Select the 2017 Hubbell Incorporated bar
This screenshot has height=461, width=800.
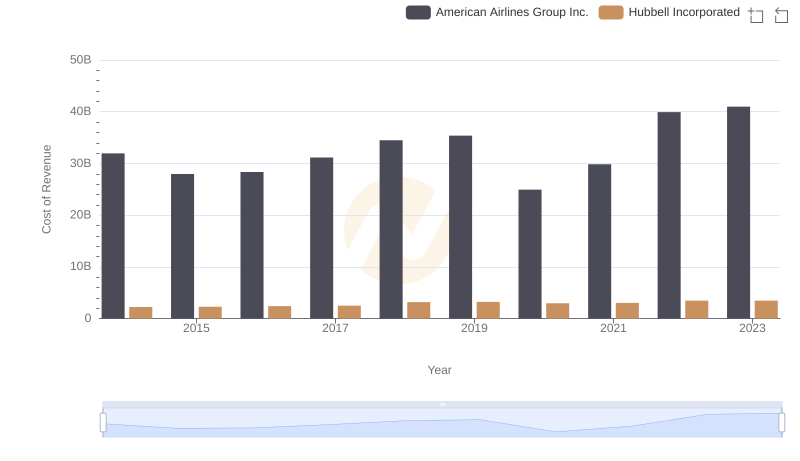349,312
